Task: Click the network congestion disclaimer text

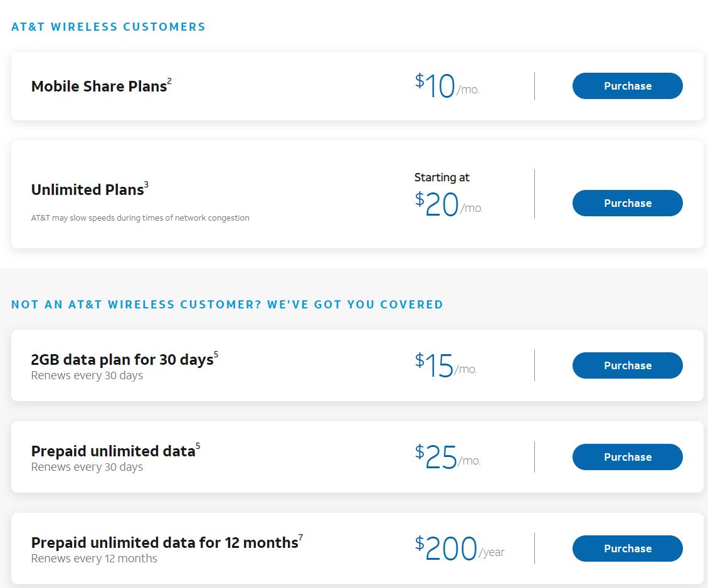Action: pos(140,218)
